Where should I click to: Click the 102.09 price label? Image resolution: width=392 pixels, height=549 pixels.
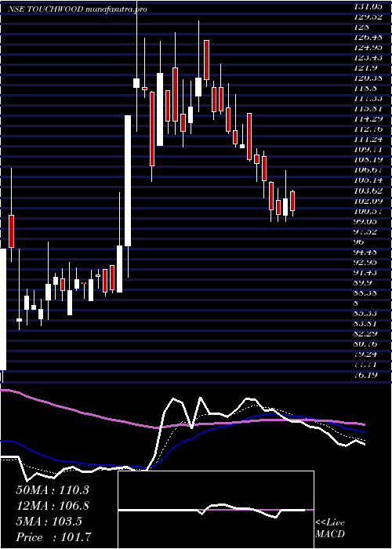coord(368,201)
